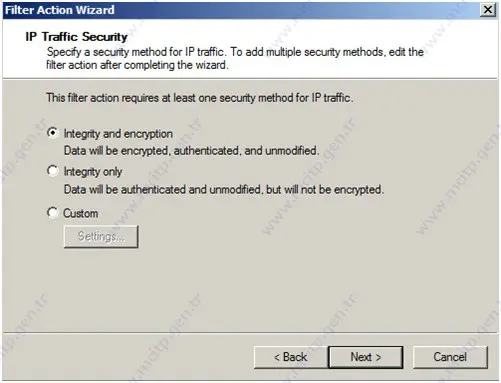The image size is (501, 383).
Task: Click the 'To add multiple security methods' sentence
Action: [x=327, y=52]
